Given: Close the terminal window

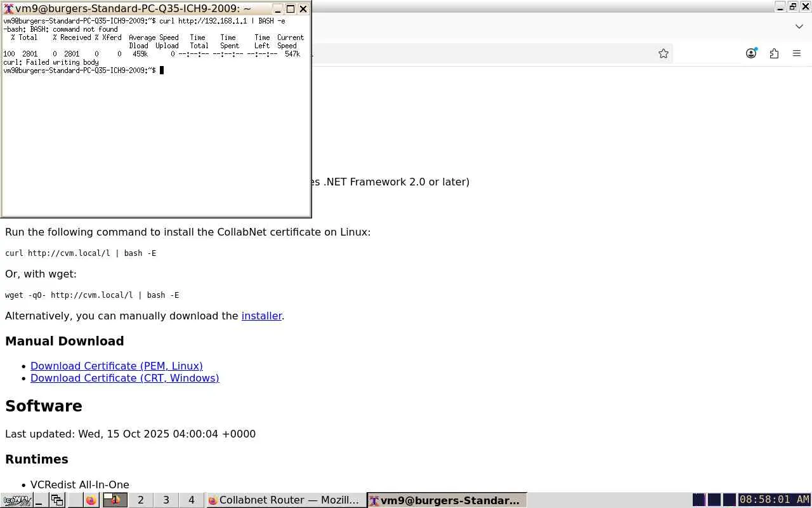Looking at the screenshot, I should click(x=303, y=9).
